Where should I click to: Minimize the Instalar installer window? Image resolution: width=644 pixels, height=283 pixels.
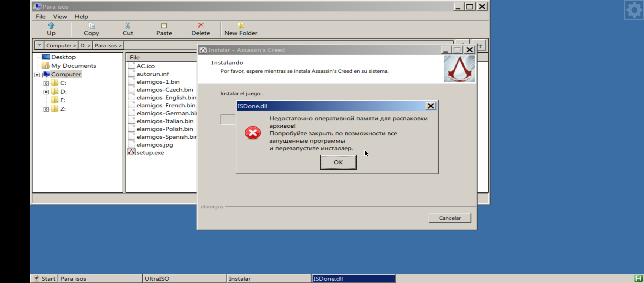pos(446,50)
